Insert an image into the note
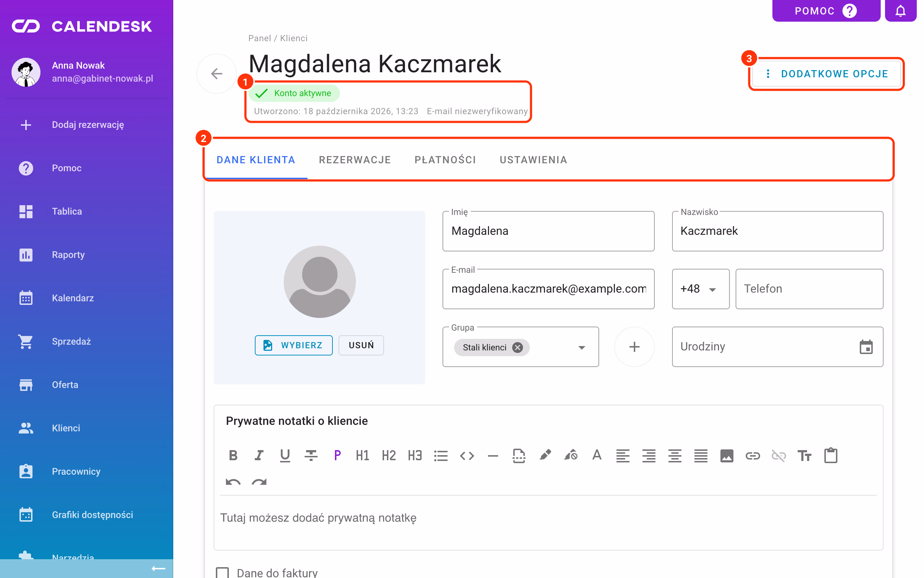The height and width of the screenshot is (578, 924). (x=727, y=456)
